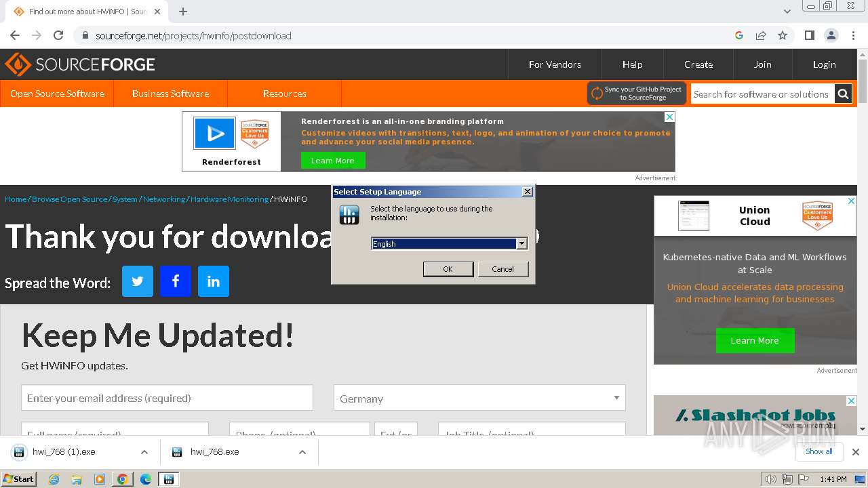Image resolution: width=868 pixels, height=488 pixels.
Task: Share on Twitter
Action: click(138, 281)
